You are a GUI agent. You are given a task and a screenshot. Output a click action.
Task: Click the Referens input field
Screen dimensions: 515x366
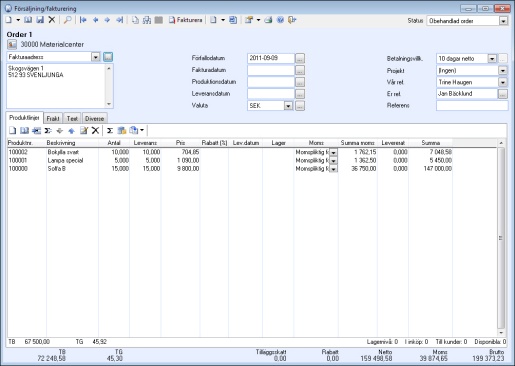click(x=472, y=106)
